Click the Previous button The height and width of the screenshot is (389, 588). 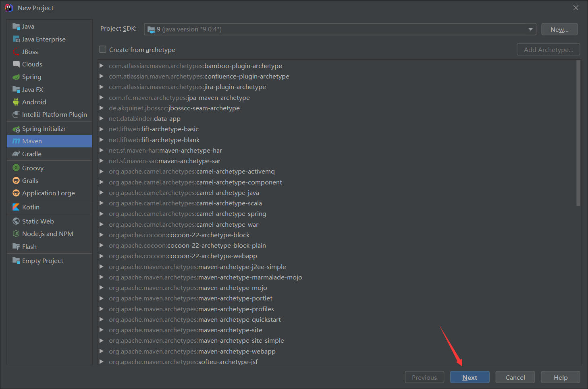(x=424, y=377)
